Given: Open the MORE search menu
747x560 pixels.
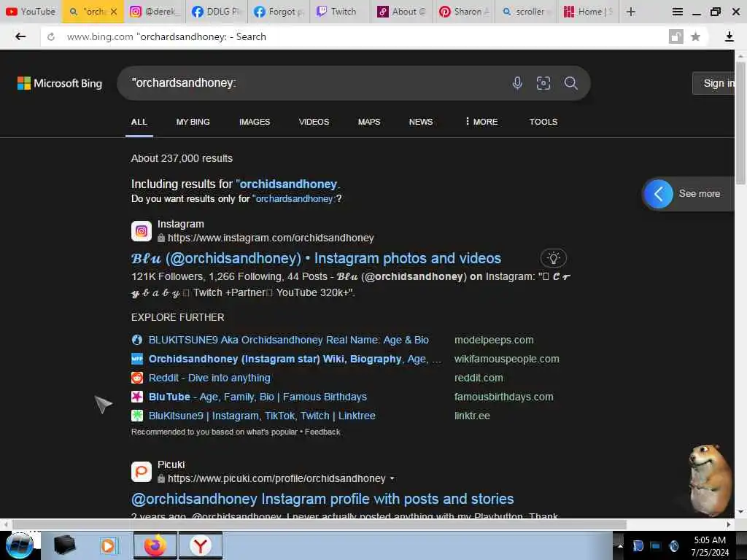Looking at the screenshot, I should click(x=481, y=122).
